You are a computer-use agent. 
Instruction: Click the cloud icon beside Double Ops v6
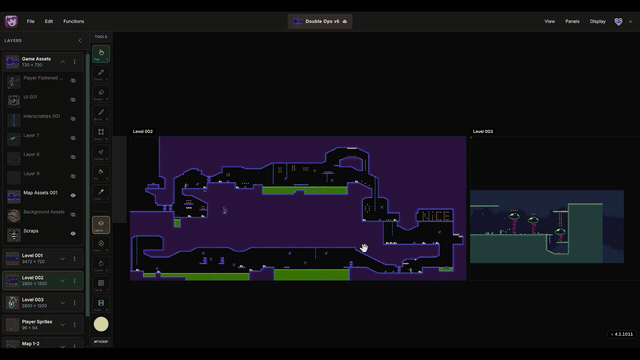[344, 21]
